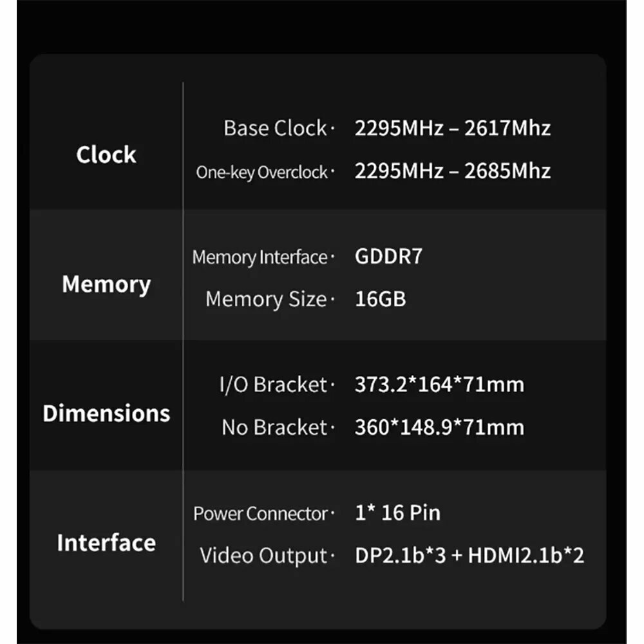Screen dimensions: 644x644
Task: Select the 2295MHz – 2685Mhz overclock value
Action: pos(453,171)
